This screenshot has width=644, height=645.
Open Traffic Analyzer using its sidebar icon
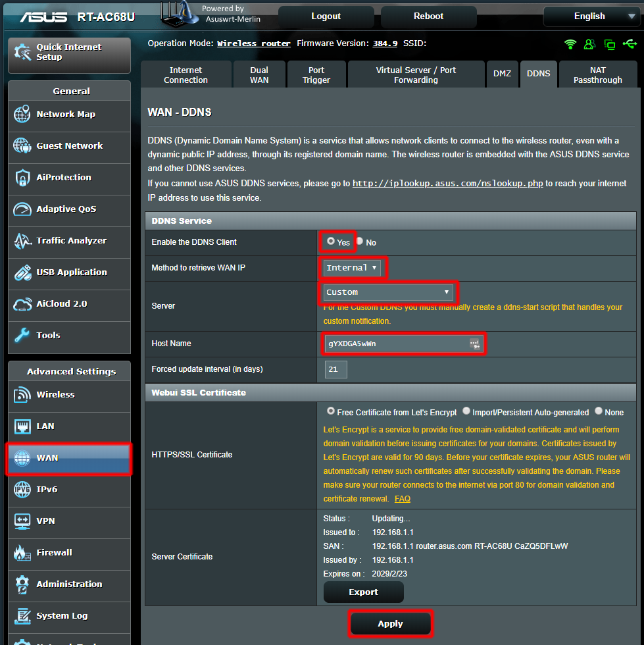tap(22, 241)
